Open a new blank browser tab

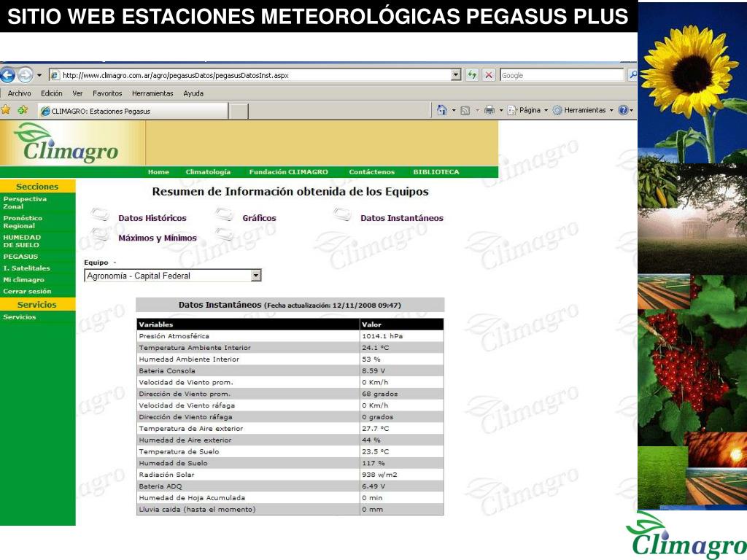(239, 112)
